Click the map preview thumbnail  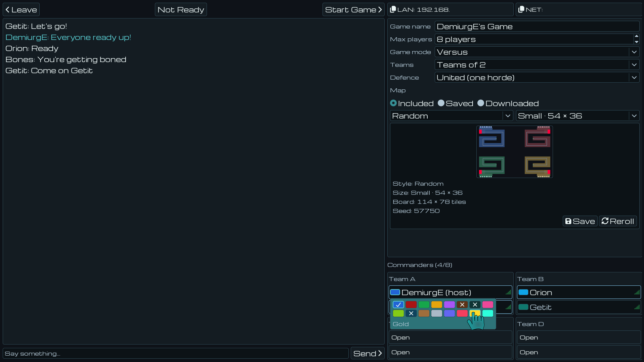[x=515, y=152]
